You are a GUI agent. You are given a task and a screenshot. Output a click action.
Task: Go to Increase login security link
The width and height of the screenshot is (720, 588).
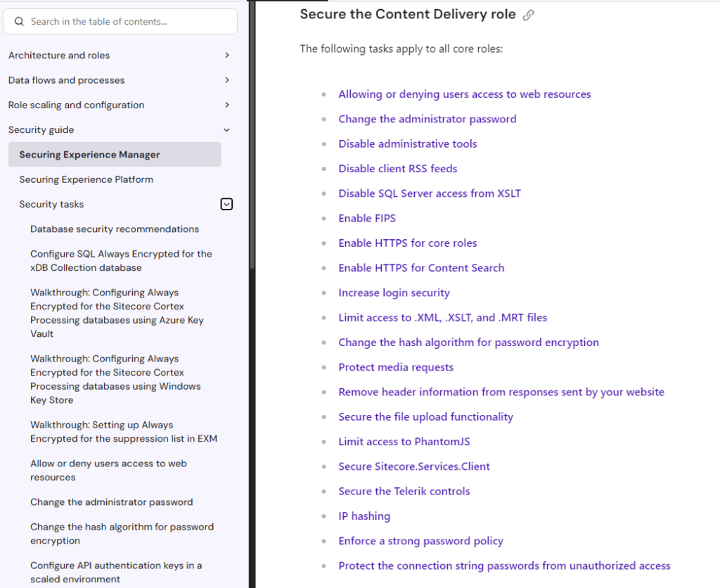point(394,293)
